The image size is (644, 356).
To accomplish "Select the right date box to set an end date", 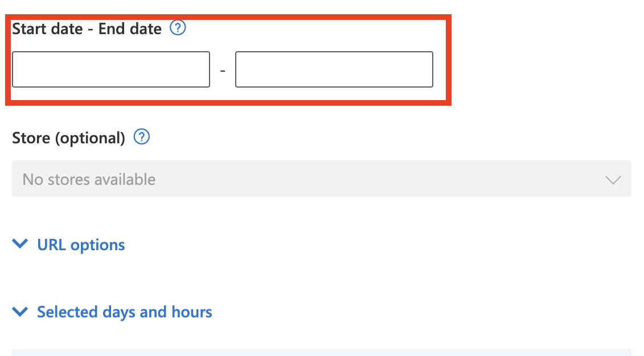I will 334,70.
